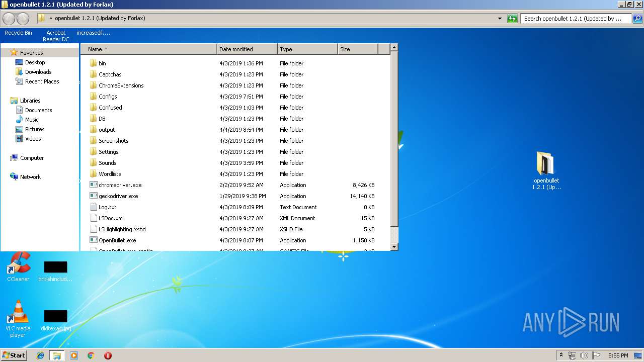Open the Start menu
This screenshot has height=362, width=644.
[14, 355]
